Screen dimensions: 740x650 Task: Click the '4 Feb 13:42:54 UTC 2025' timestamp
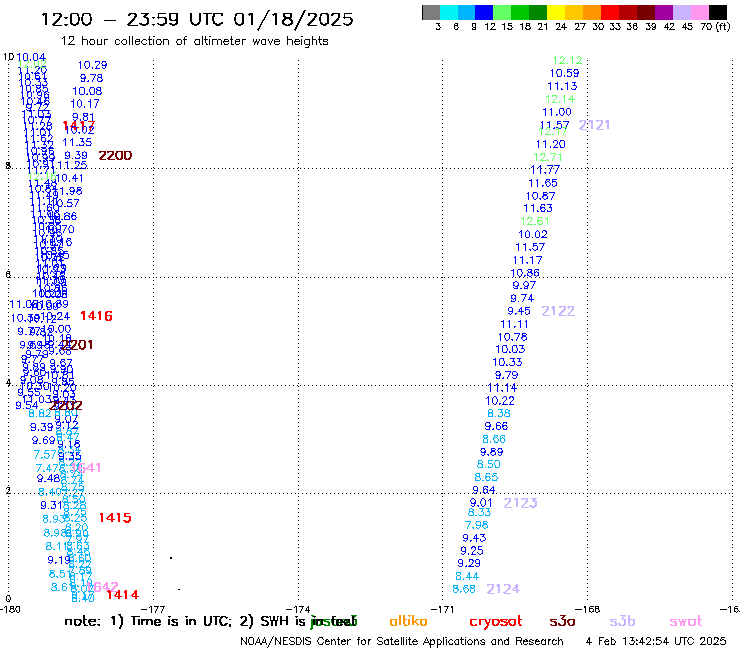pos(656,641)
